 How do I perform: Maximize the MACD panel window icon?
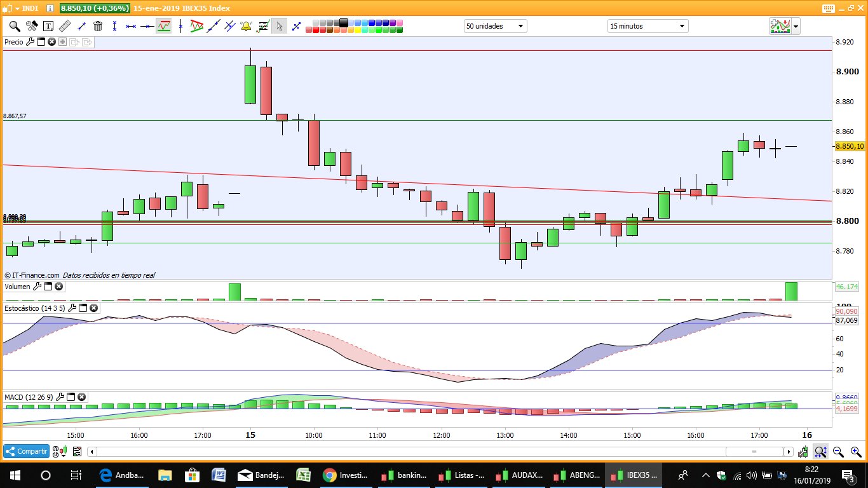coord(71,396)
